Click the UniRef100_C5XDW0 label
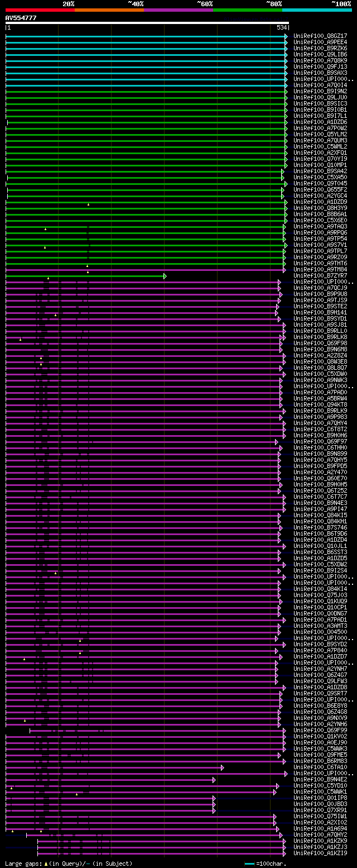 [320, 374]
